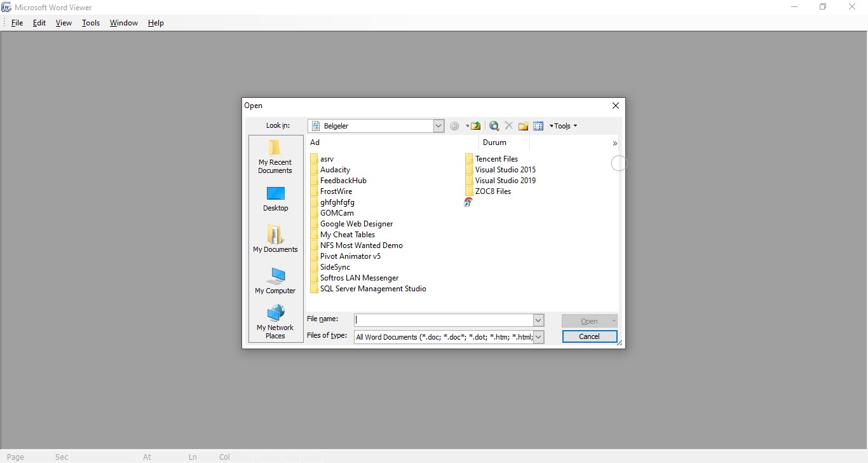Select the ghfghfgfg folder

point(332,202)
